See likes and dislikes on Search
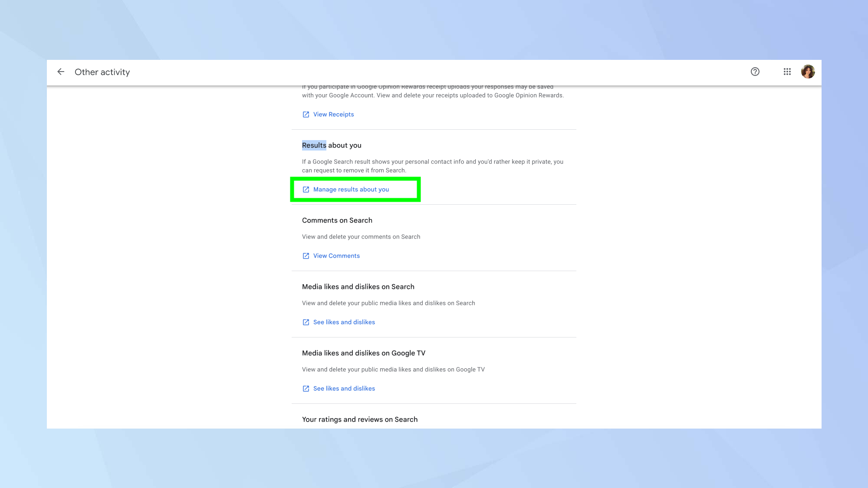 pos(344,322)
